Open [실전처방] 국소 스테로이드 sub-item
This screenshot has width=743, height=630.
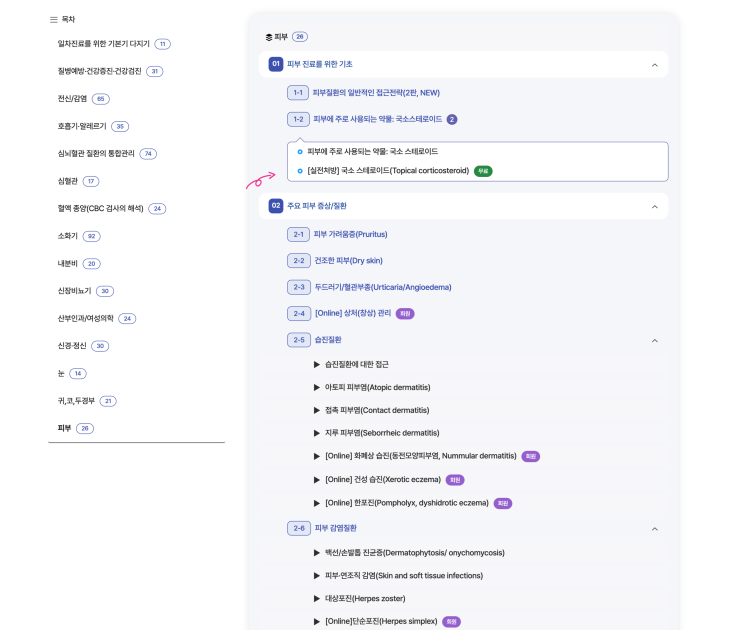click(388, 171)
